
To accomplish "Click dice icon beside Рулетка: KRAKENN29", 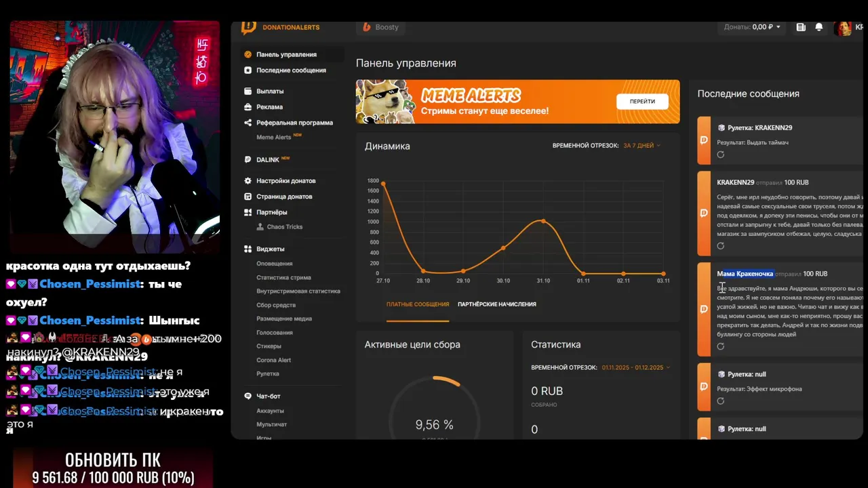I will [722, 127].
